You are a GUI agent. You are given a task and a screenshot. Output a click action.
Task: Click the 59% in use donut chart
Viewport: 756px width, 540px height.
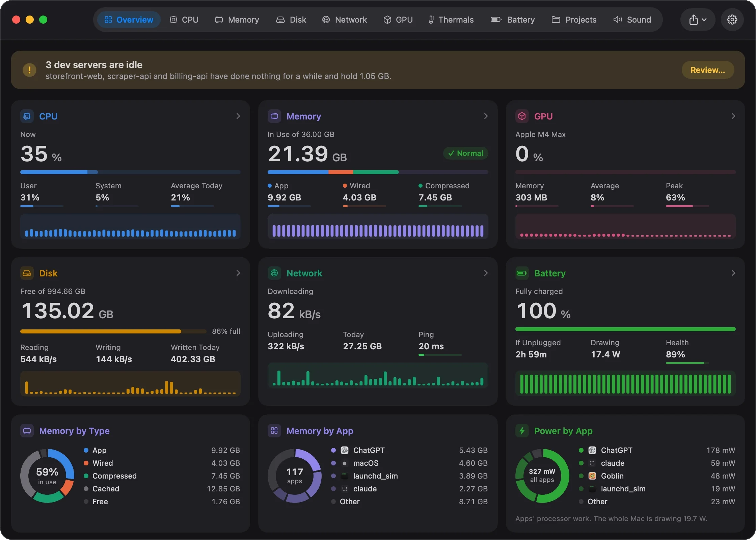(47, 476)
